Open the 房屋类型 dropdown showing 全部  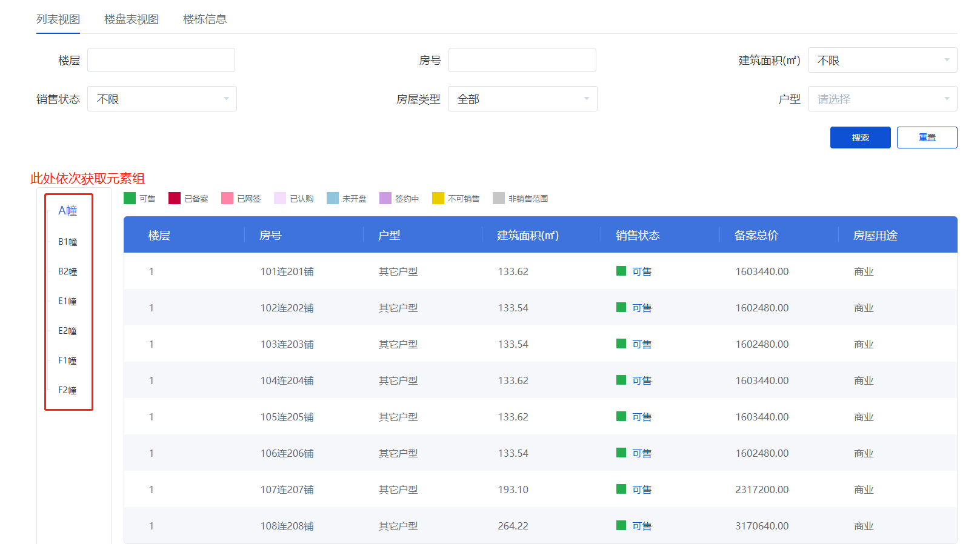[522, 99]
